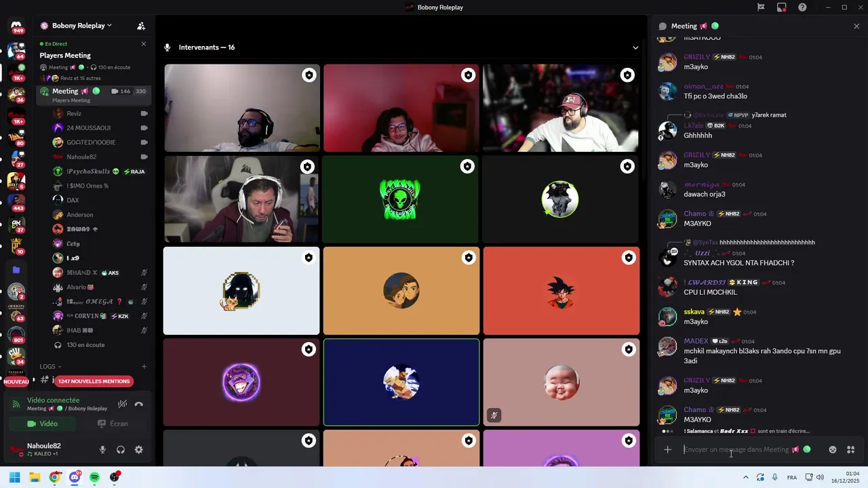Image resolution: width=868 pixels, height=488 pixels.
Task: Open OBS Studio from the taskbar
Action: (115, 477)
